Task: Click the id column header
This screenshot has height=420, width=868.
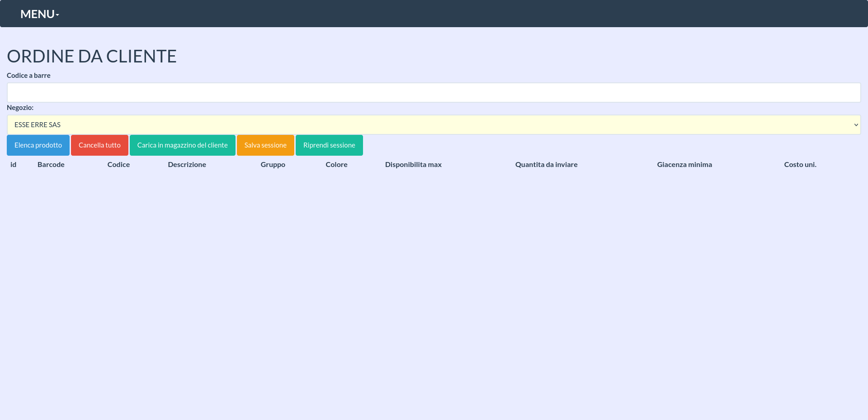Action: (x=14, y=165)
